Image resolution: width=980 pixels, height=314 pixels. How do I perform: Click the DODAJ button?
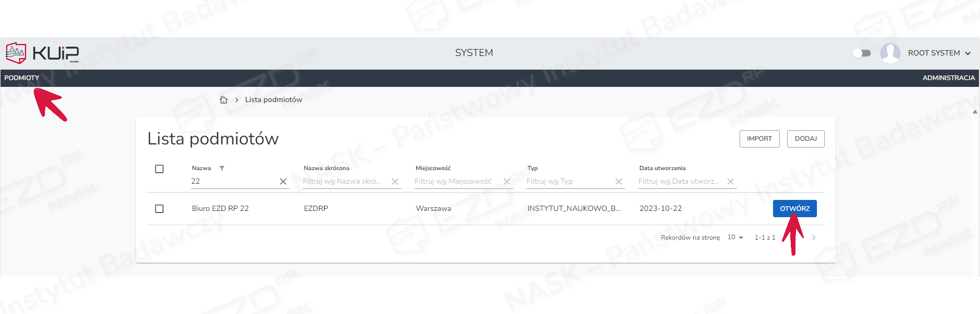click(x=805, y=139)
